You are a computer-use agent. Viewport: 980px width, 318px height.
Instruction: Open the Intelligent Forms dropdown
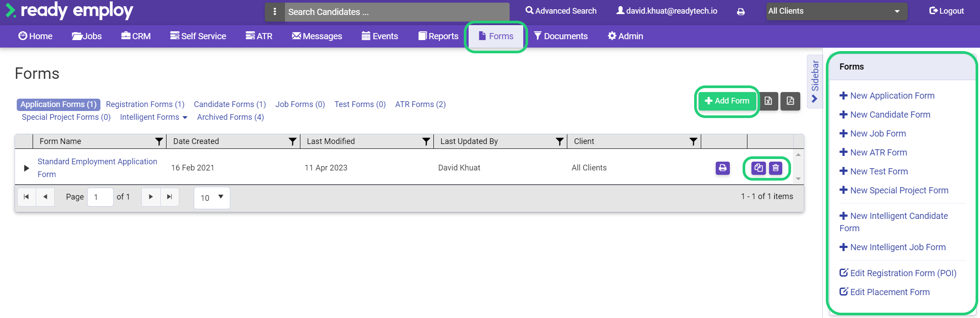coord(154,117)
